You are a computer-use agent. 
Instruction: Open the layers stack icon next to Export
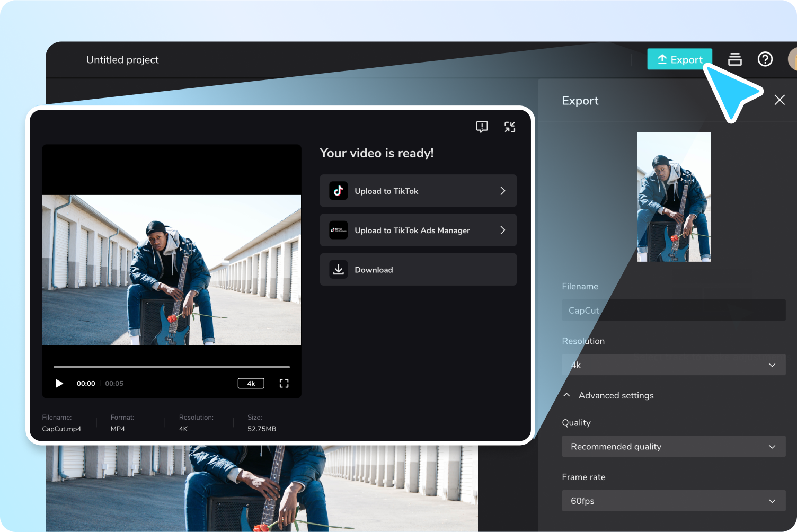click(x=735, y=59)
